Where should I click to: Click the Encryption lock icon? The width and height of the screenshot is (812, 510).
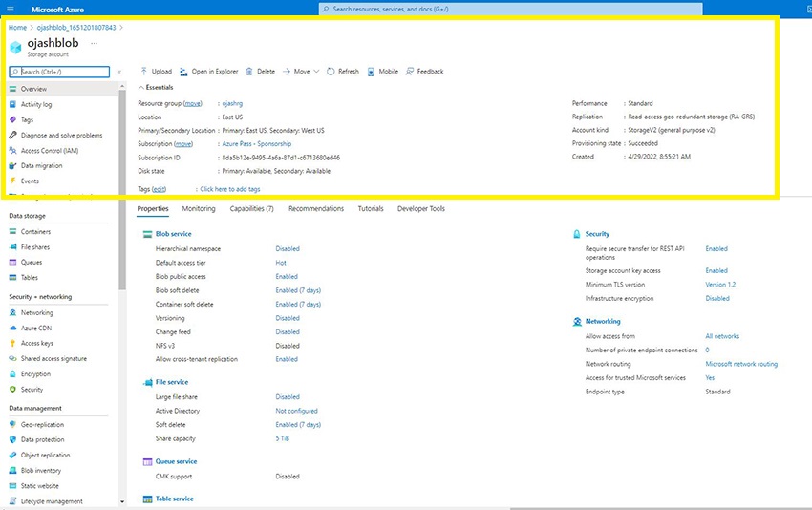click(13, 373)
